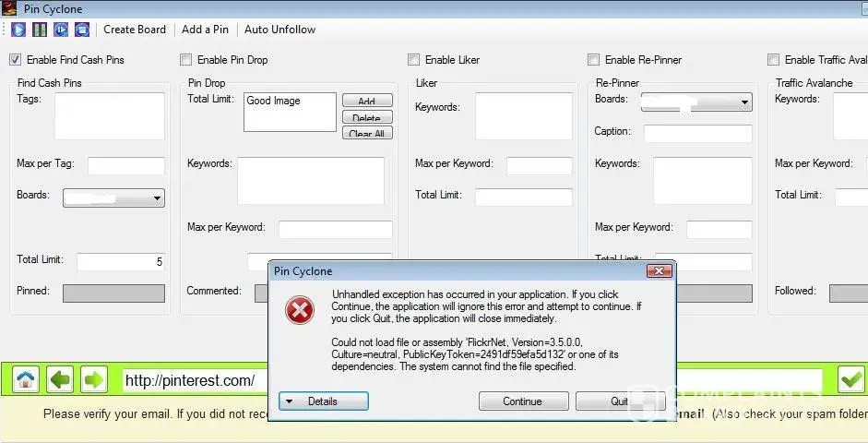This screenshot has height=443, width=868.
Task: Click the Traffic Avalanche Total Limit field
Action: 851,198
